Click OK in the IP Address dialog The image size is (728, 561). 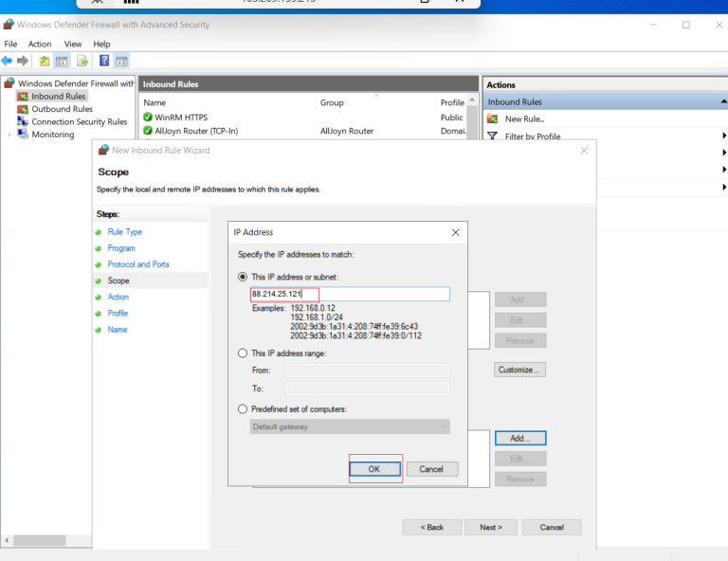coord(374,469)
